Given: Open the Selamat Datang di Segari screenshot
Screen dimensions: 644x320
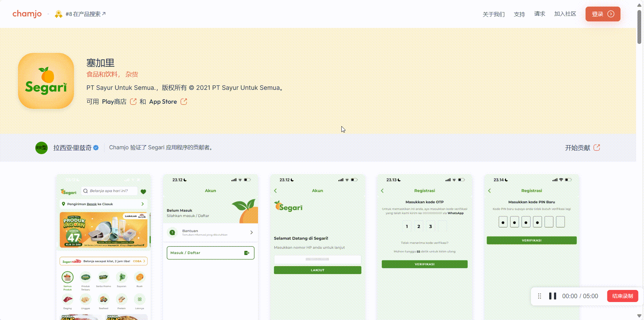Looking at the screenshot, I should point(318,247).
